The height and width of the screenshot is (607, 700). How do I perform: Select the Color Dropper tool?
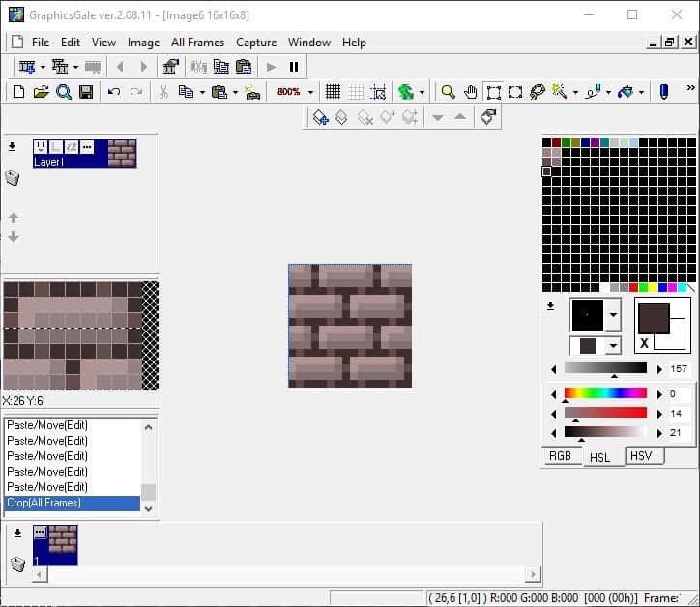[594, 92]
